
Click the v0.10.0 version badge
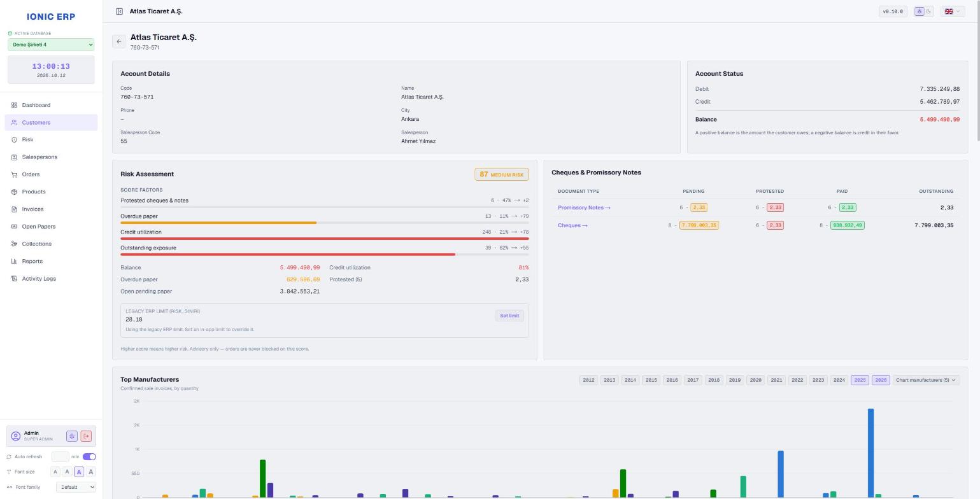[x=893, y=11]
